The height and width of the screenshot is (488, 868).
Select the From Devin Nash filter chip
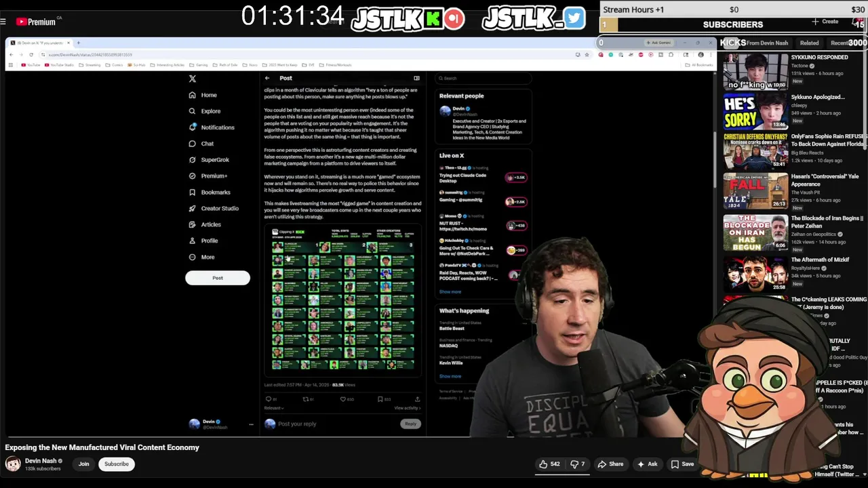pyautogui.click(x=768, y=43)
